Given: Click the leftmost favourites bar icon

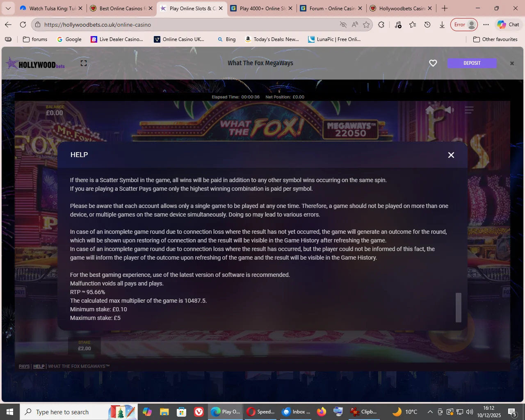Looking at the screenshot, I should tap(8, 39).
